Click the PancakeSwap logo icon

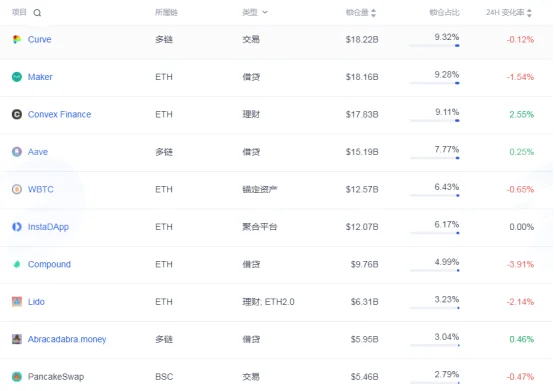coord(17,377)
